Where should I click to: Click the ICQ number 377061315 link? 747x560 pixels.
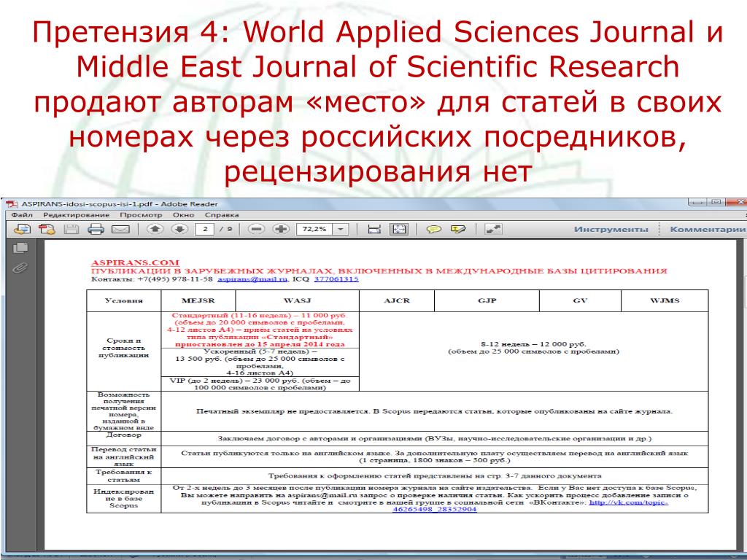coord(336,279)
